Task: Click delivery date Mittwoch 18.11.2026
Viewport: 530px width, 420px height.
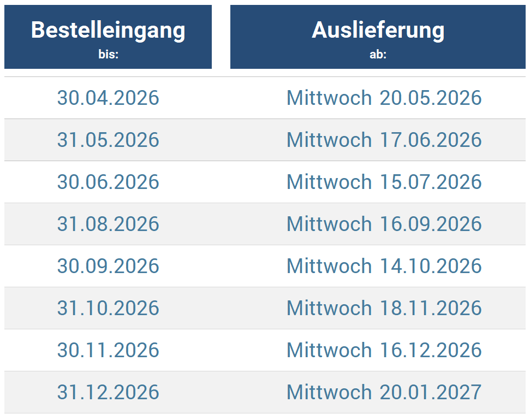Action: point(384,308)
